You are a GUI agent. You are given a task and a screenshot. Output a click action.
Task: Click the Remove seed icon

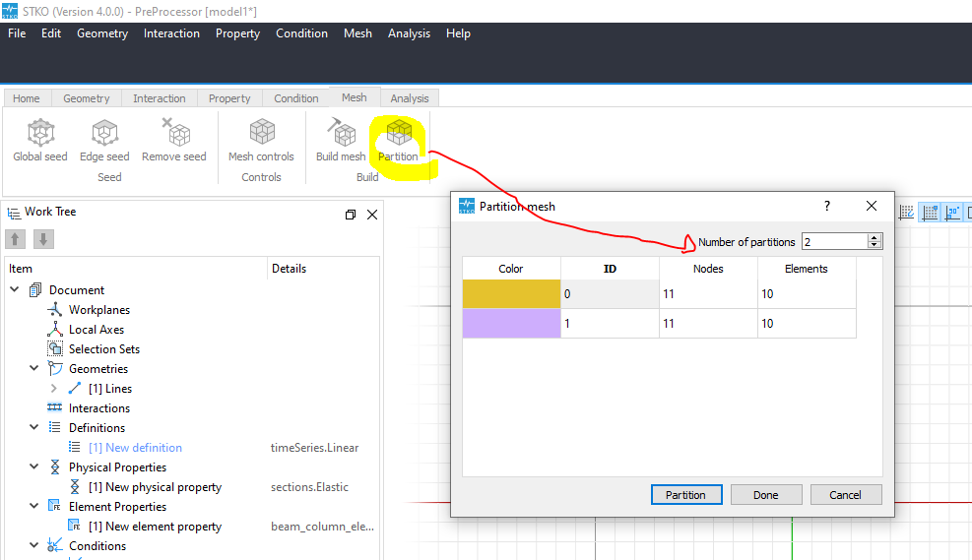[x=174, y=133]
